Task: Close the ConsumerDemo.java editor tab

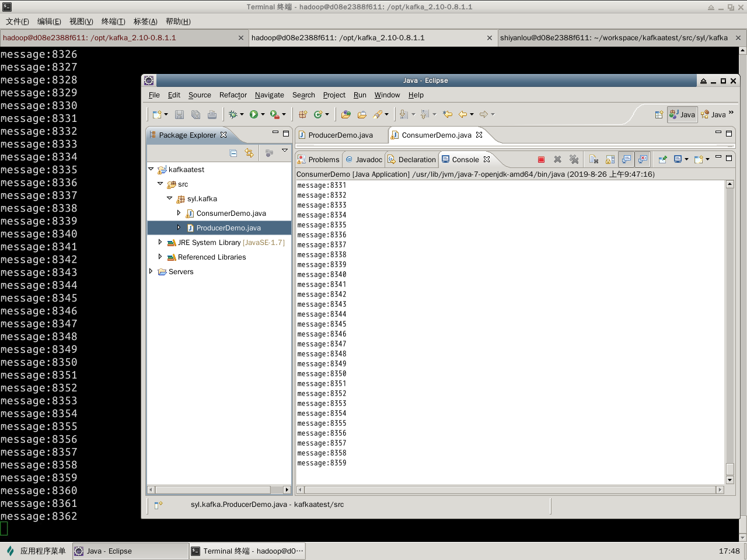Action: tap(479, 135)
